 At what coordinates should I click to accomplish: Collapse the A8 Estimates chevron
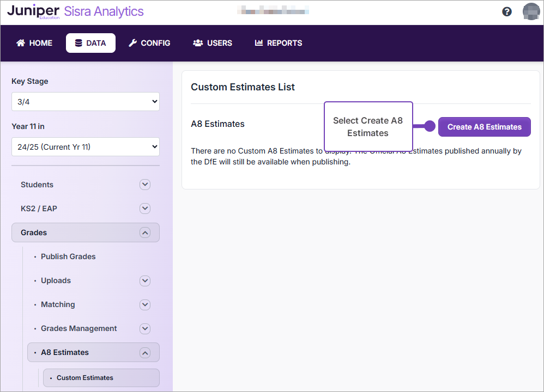pyautogui.click(x=145, y=352)
